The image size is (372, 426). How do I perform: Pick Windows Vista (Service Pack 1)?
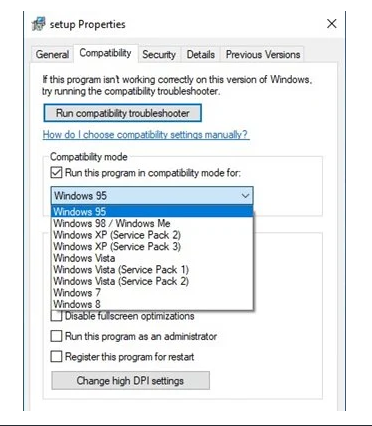152,269
